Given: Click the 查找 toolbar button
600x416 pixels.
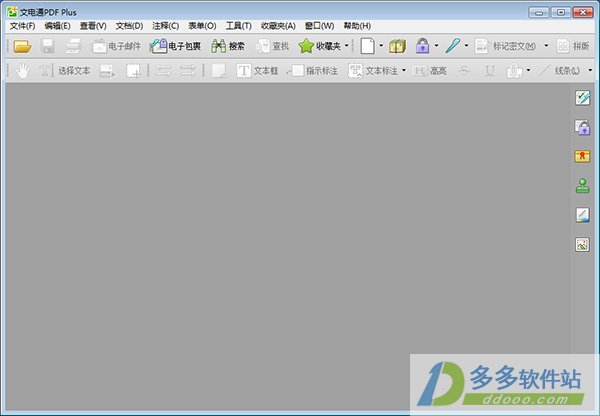Looking at the screenshot, I should pos(272,46).
